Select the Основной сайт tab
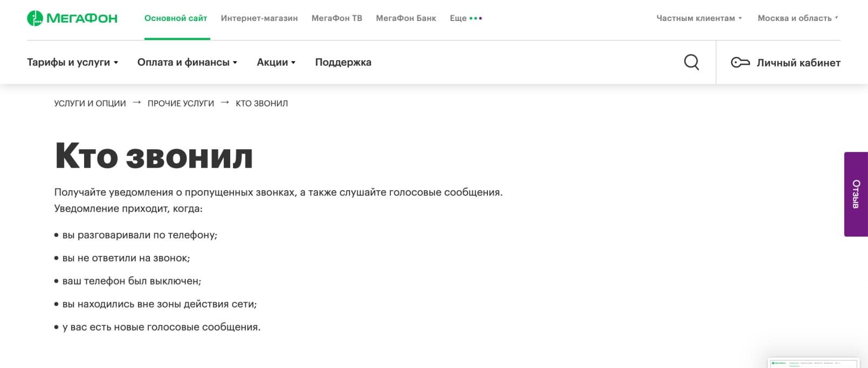Viewport: 868px width, 368px height. (x=176, y=18)
